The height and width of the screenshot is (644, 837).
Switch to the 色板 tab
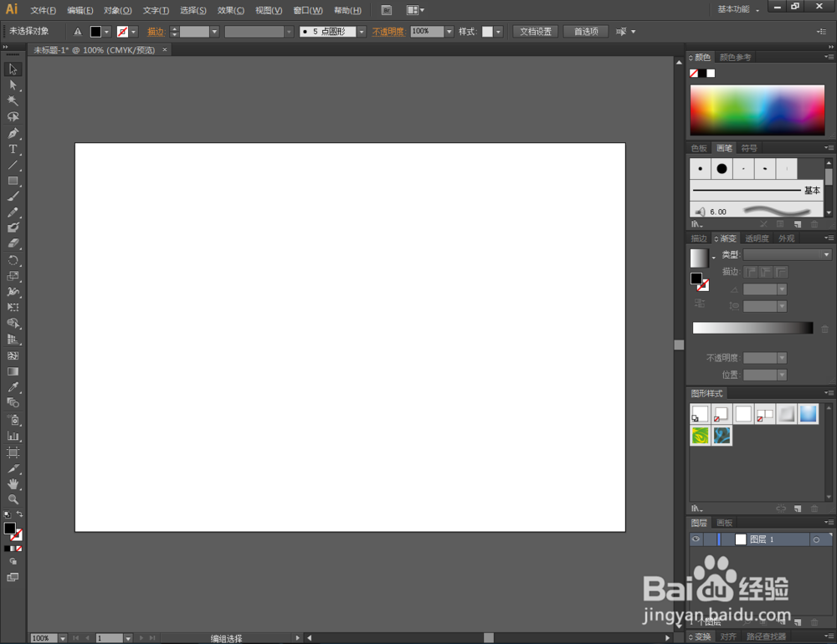click(699, 148)
